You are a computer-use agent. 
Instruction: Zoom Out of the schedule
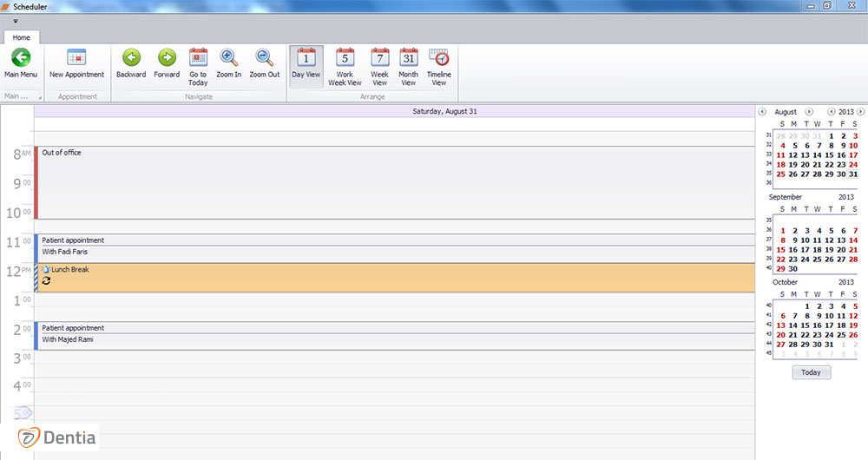point(265,59)
